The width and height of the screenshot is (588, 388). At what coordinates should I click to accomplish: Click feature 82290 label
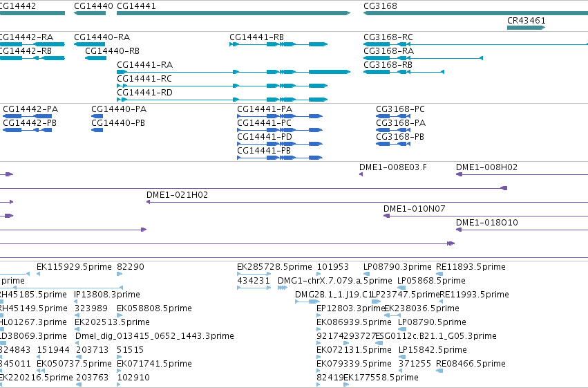pos(131,267)
